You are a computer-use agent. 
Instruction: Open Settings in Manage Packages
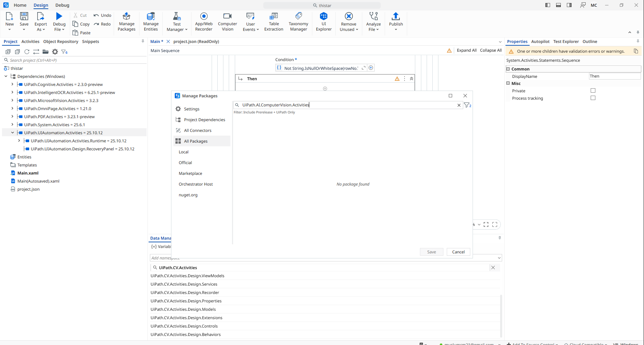[202, 109]
